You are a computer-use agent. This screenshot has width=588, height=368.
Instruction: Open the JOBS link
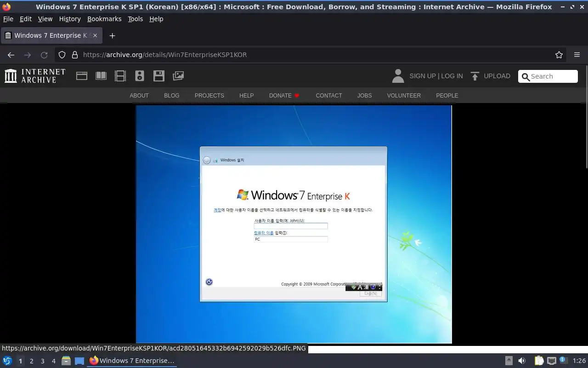point(365,96)
